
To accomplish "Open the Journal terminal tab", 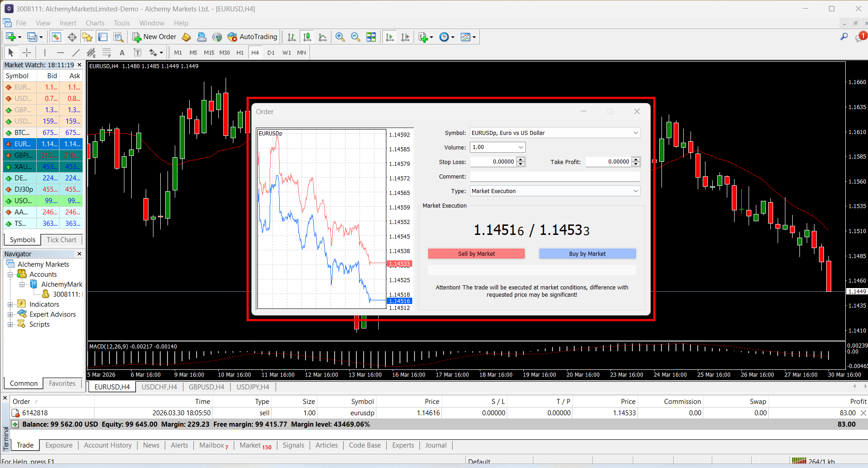I will [436, 445].
